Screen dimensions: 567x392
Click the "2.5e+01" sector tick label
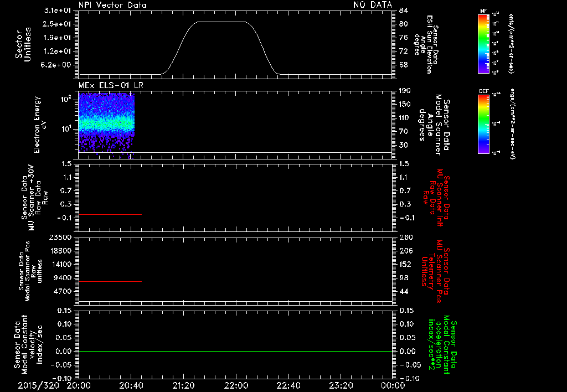click(58, 24)
